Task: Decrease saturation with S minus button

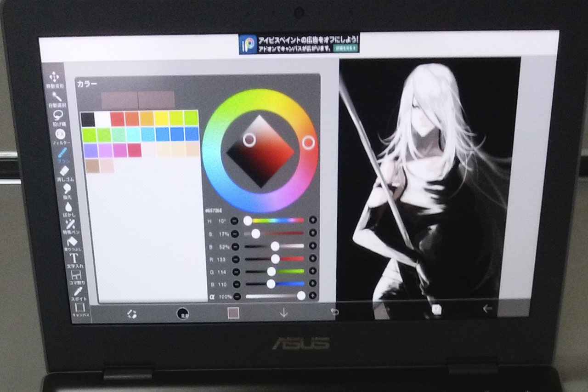Action: [235, 233]
